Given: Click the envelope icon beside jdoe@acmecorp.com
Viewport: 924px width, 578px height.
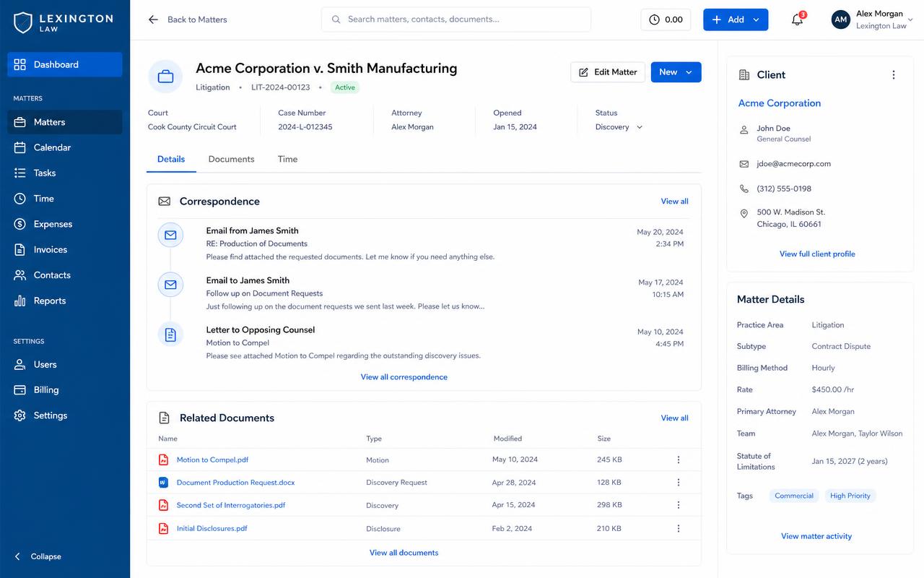Looking at the screenshot, I should 744,164.
